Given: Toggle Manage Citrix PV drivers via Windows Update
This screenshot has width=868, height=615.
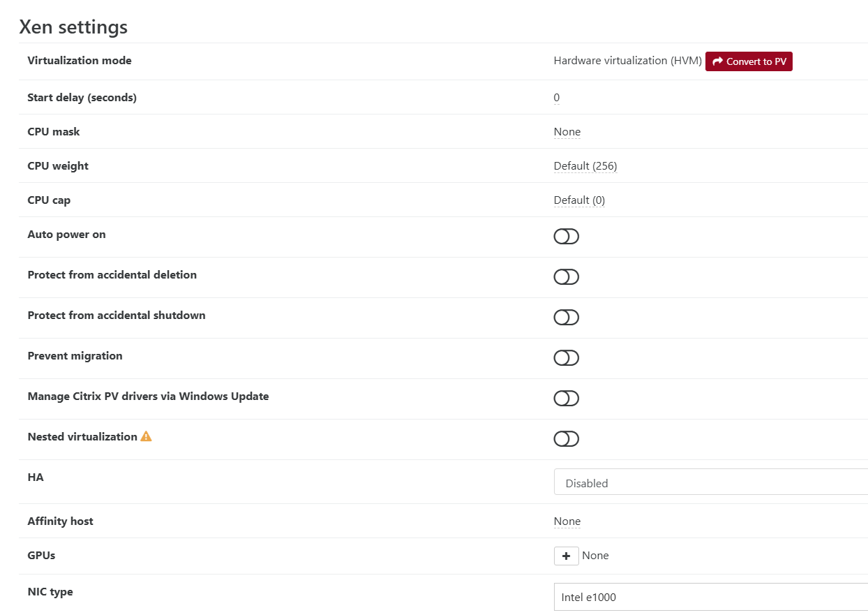Looking at the screenshot, I should 566,398.
